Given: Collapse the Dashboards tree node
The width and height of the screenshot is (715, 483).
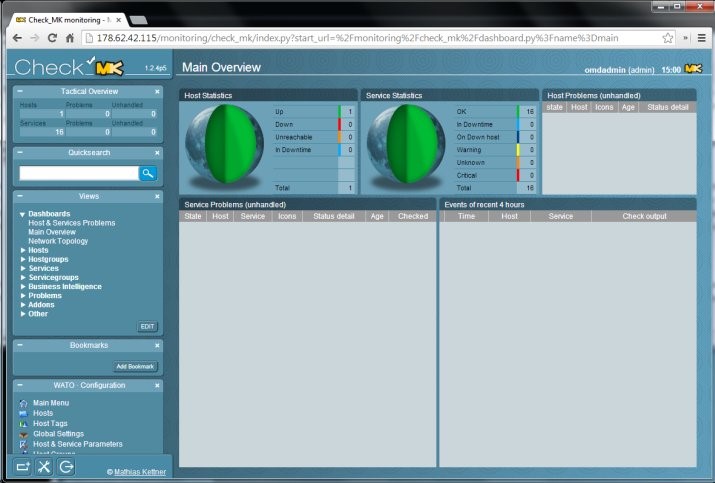Looking at the screenshot, I should click(x=22, y=214).
